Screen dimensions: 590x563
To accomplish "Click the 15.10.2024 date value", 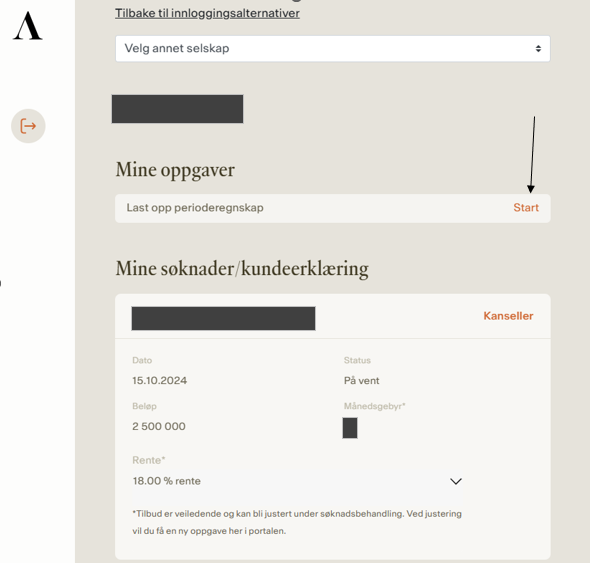I will pos(160,380).
